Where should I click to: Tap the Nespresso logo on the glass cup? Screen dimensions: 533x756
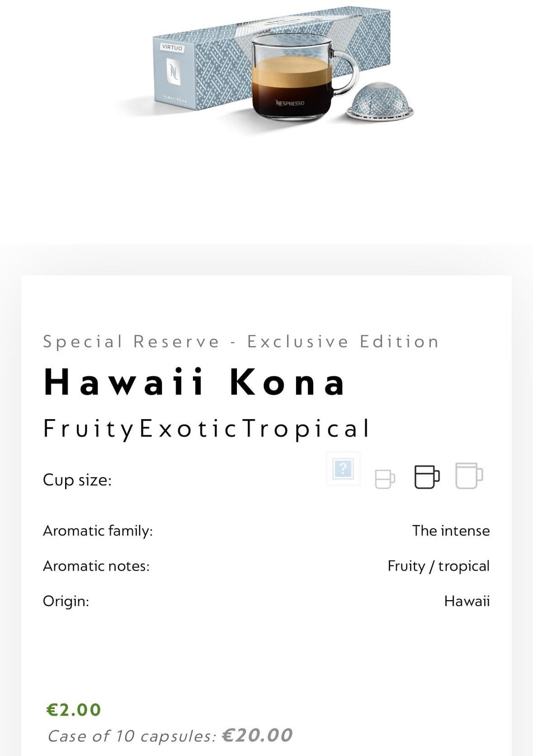[290, 103]
